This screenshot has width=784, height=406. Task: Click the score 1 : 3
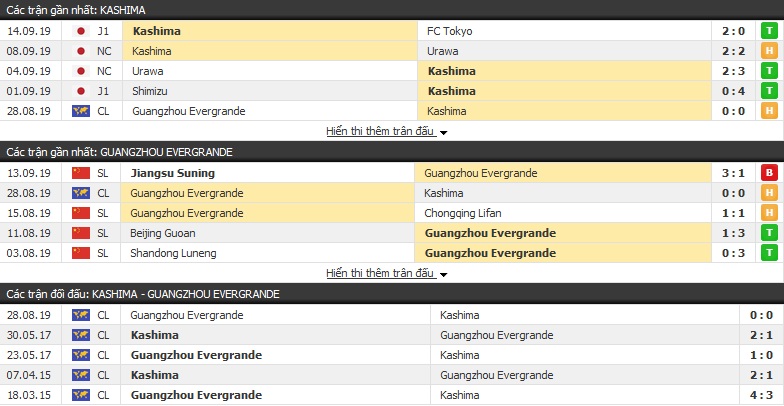click(734, 233)
